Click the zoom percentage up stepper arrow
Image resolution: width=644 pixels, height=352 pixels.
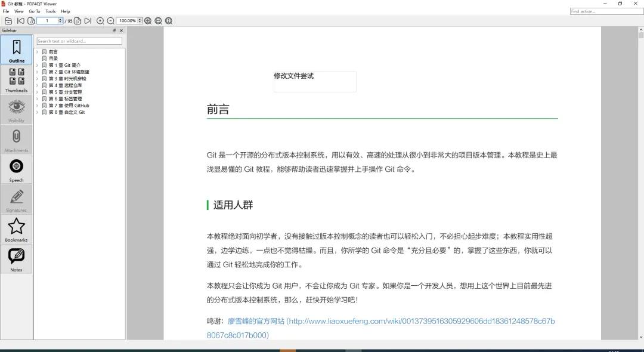pos(139,19)
